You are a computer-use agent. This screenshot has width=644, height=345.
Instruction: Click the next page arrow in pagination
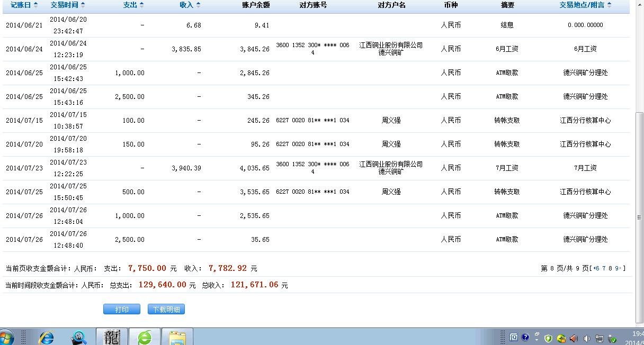[621, 268]
